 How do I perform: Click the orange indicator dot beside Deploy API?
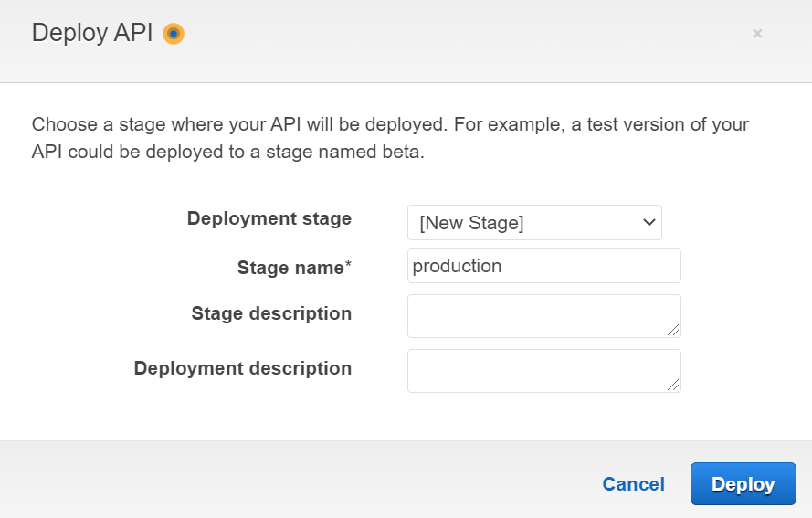[173, 34]
